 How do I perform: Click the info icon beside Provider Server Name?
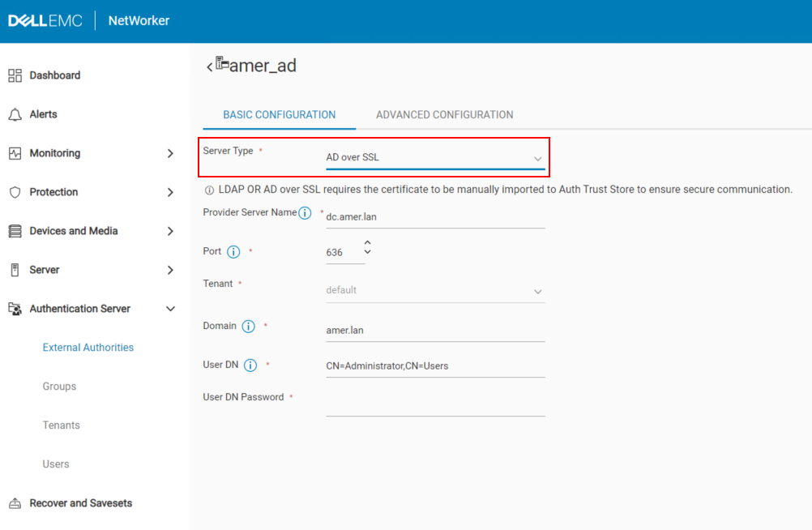coord(304,212)
